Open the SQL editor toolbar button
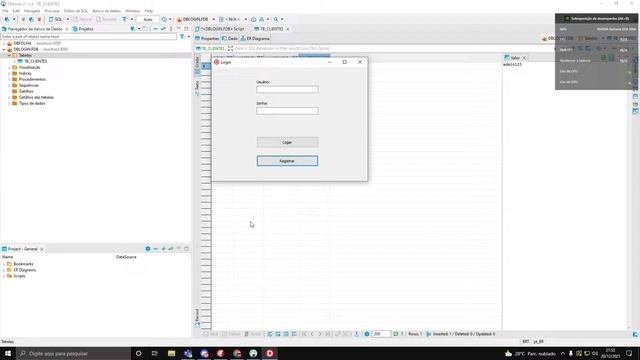 pyautogui.click(x=56, y=19)
